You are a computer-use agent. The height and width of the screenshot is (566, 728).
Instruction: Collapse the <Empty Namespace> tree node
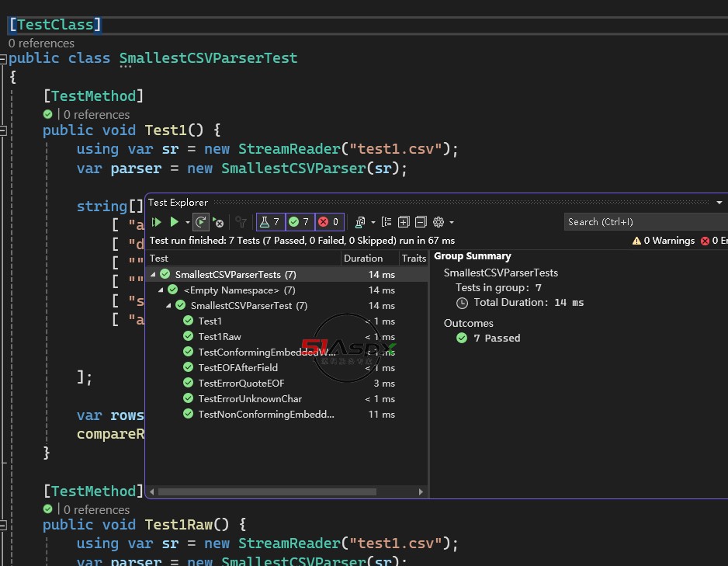point(161,290)
